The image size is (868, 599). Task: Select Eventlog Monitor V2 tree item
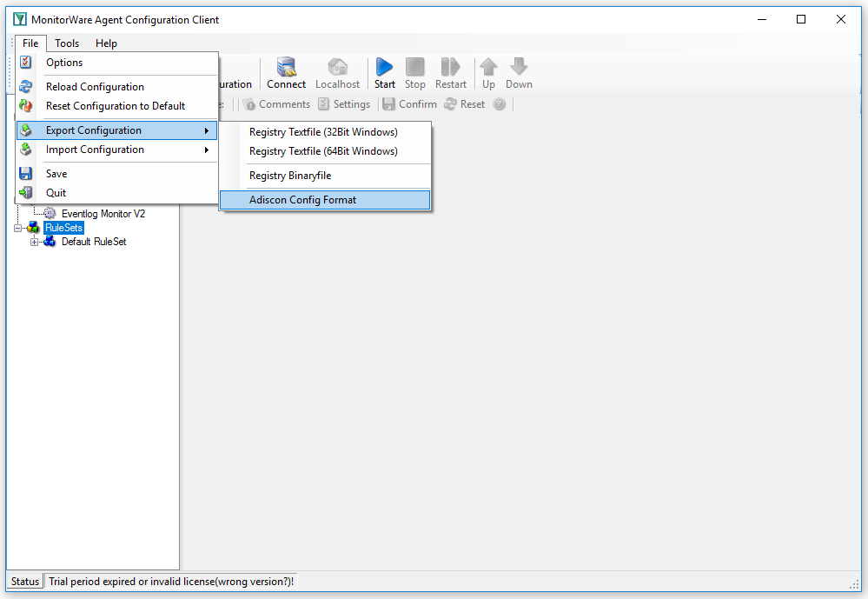[x=103, y=214]
